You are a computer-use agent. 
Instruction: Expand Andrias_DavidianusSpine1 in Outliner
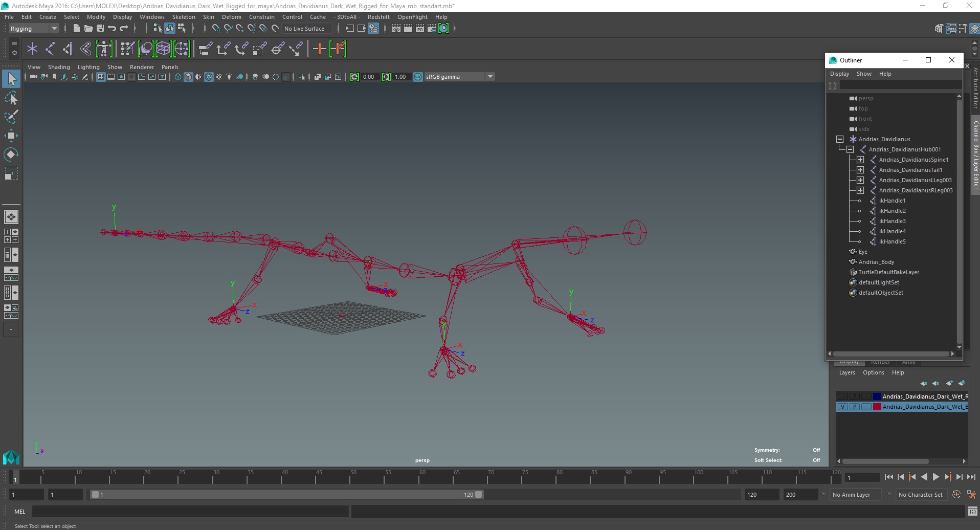click(860, 160)
